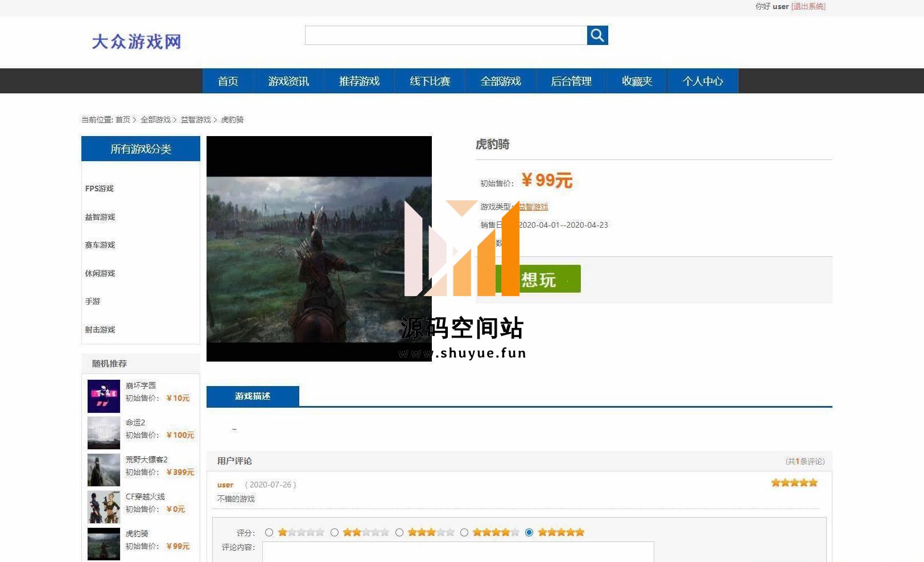This screenshot has width=924, height=562.
Task: Open the 首页 navigation menu item
Action: 228,81
